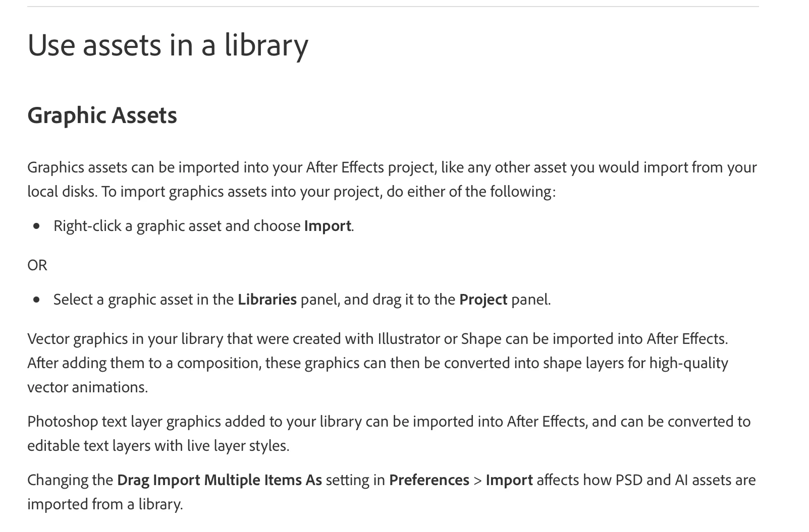Click the word 'Illustrator' in vector paragraph
Screen dimensions: 809x532
(409, 338)
